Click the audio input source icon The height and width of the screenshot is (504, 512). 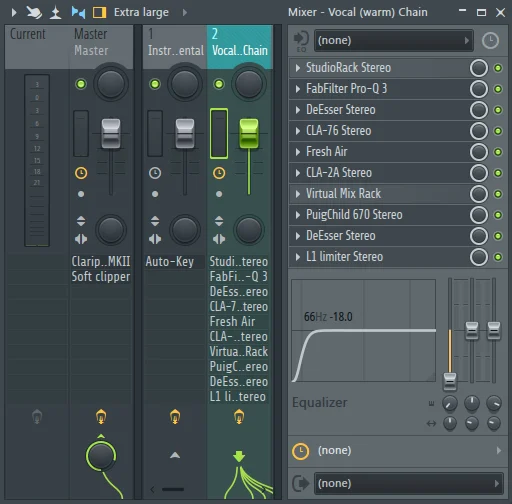[301, 40]
